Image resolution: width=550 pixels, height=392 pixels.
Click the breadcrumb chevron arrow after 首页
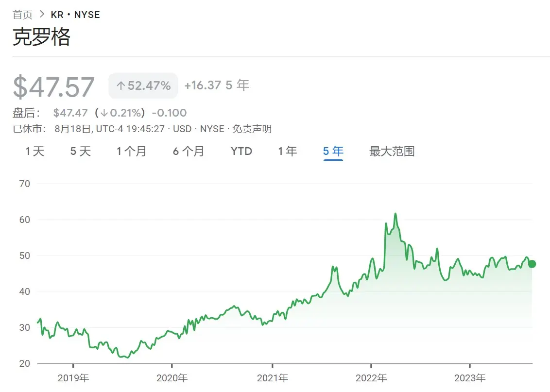pos(42,15)
